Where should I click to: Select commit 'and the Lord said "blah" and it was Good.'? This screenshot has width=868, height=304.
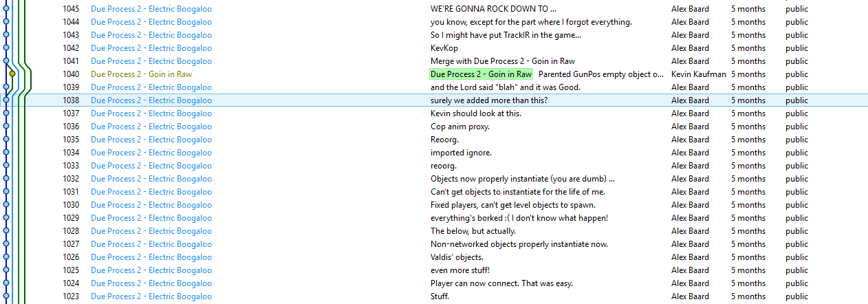[506, 87]
